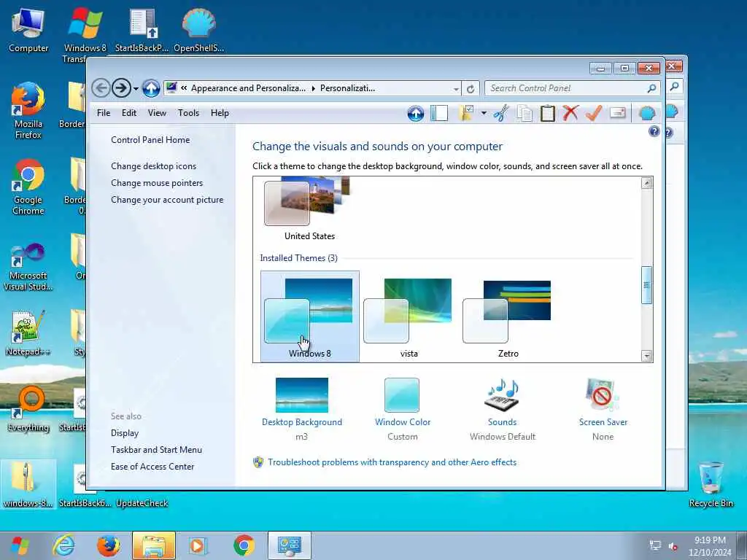Image resolution: width=747 pixels, height=560 pixels.
Task: Click the Everything desktop shortcut
Action: [28, 410]
